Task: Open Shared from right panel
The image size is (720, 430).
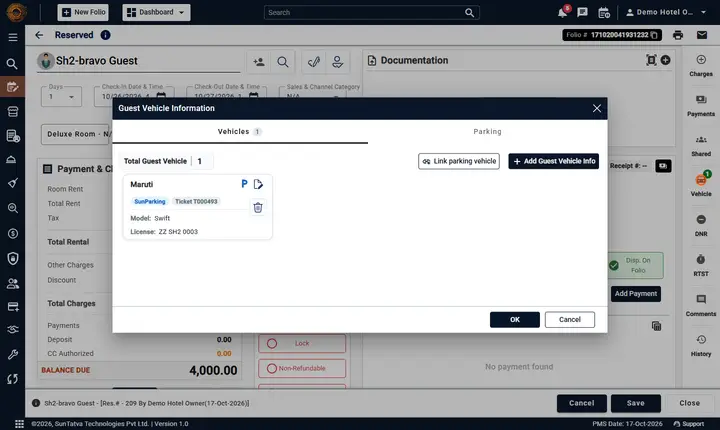Action: 701,146
